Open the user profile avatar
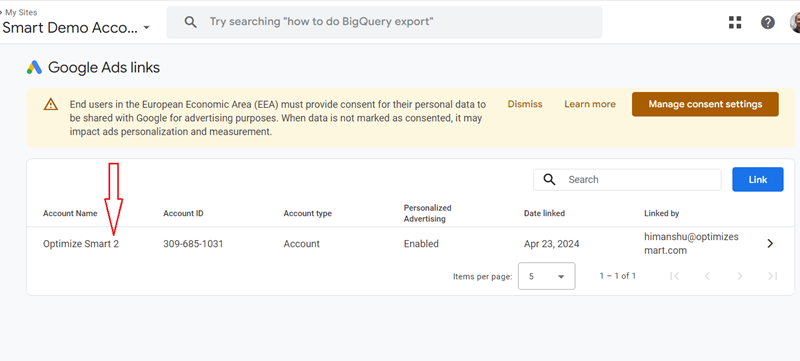The image size is (800, 361). click(x=795, y=22)
